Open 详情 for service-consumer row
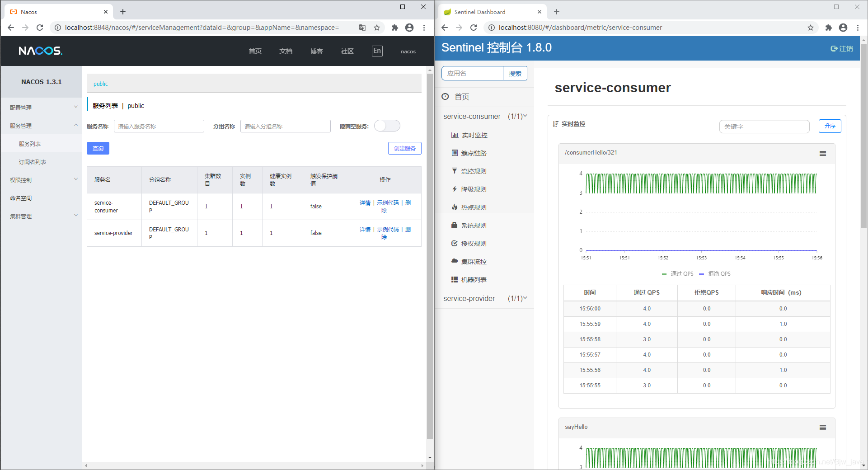 click(365, 203)
